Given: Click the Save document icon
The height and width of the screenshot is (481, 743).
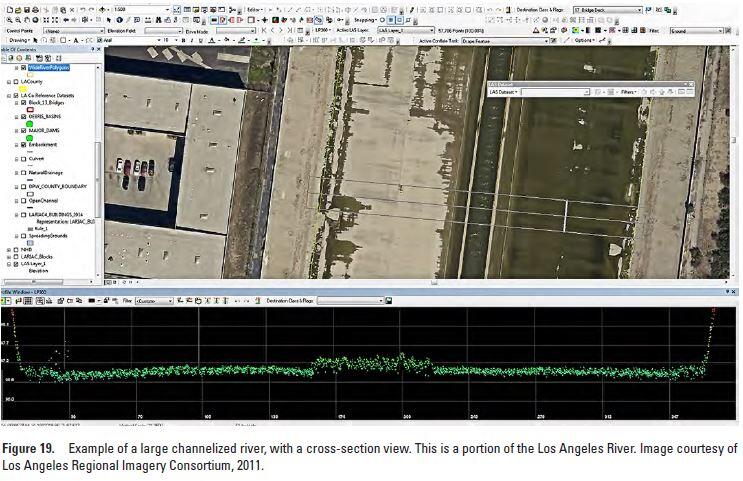Looking at the screenshot, I should (27, 9).
